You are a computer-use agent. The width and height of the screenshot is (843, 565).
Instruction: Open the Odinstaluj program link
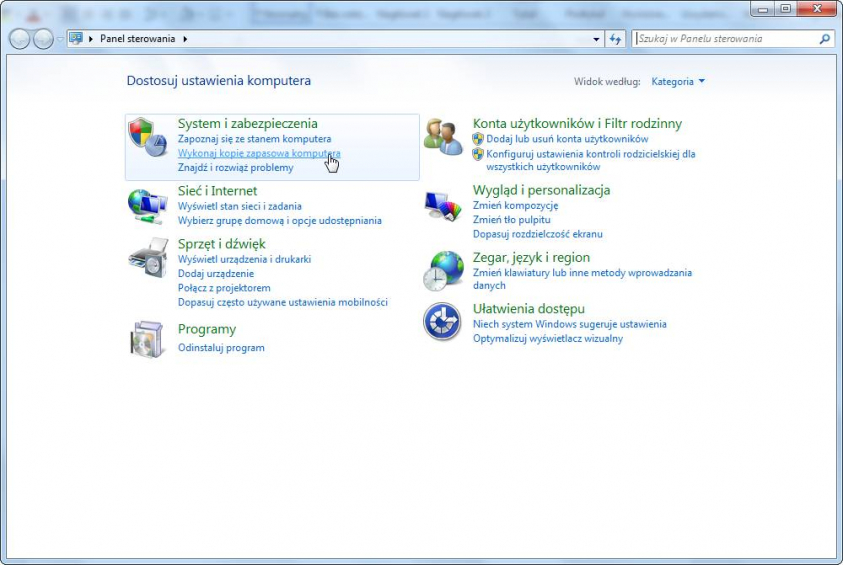(x=221, y=348)
